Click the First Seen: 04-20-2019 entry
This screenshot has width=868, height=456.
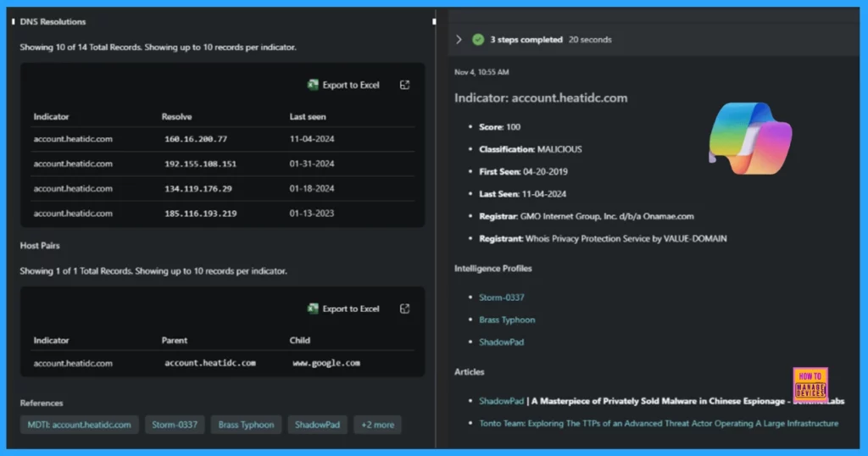[x=523, y=171]
